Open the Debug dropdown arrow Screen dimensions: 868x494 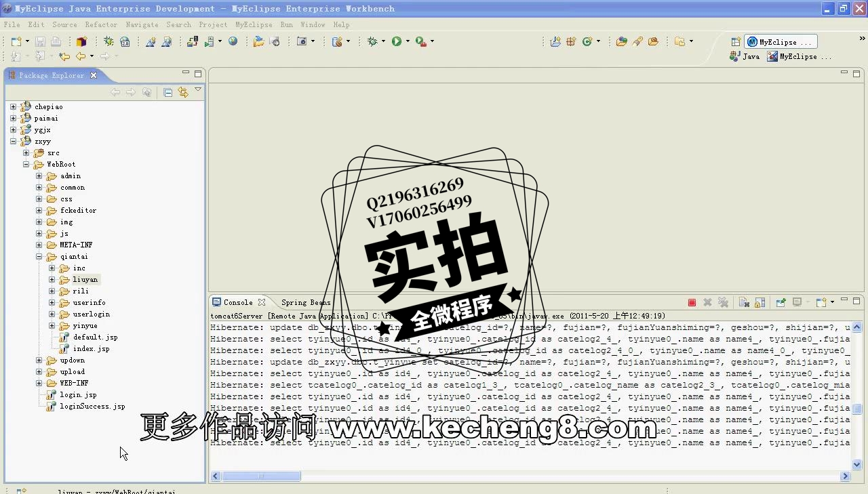click(x=383, y=41)
